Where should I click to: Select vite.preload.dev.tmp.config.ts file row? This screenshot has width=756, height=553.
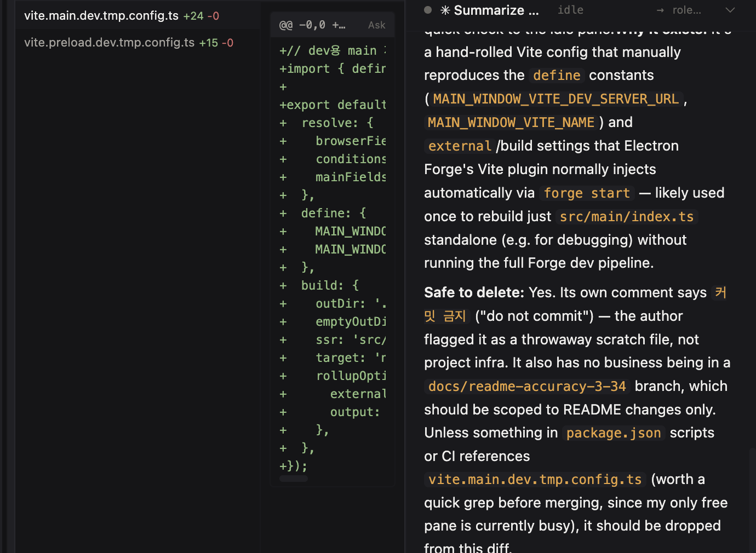pos(138,42)
